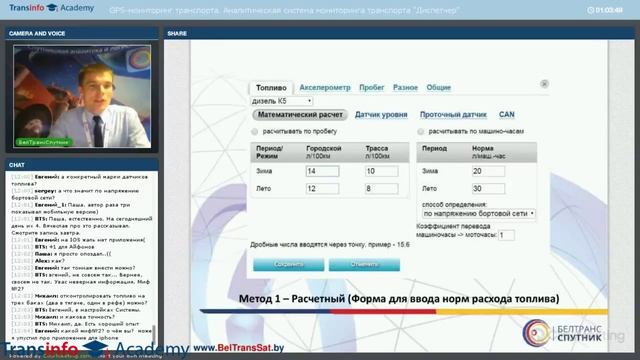Click the Alex: как? chat message
Image resolution: width=640 pixels, height=360 pixels.
(x=38, y=261)
